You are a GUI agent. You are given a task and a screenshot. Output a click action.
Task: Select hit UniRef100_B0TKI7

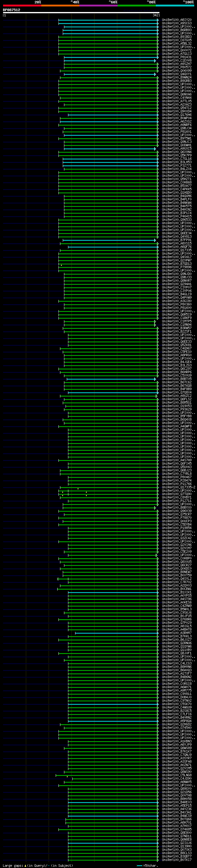pyautogui.click(x=177, y=860)
